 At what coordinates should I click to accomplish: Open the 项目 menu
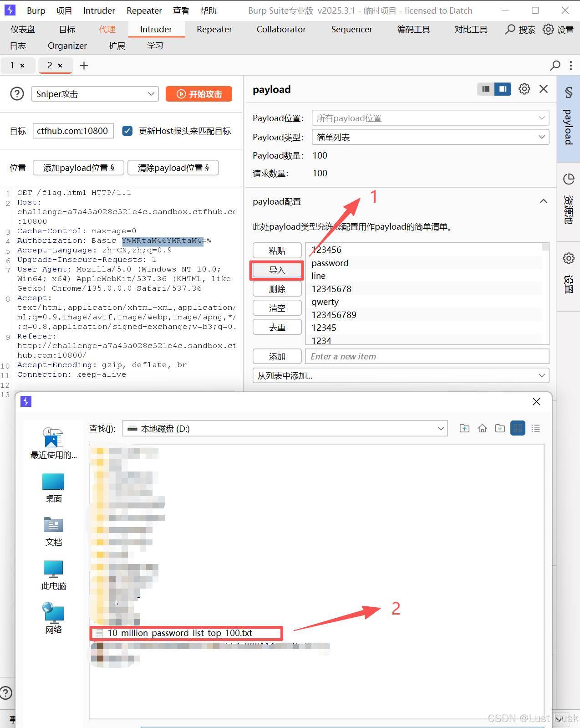tap(64, 10)
